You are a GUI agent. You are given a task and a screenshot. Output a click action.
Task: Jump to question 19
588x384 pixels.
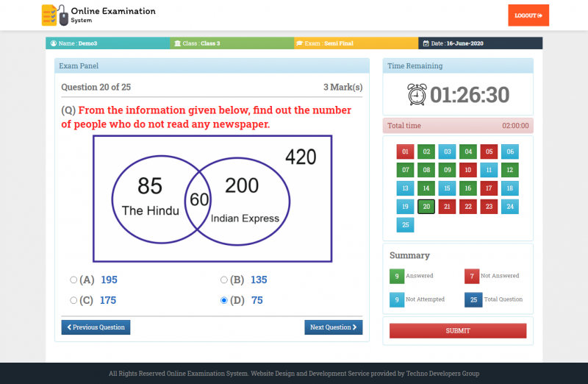406,207
